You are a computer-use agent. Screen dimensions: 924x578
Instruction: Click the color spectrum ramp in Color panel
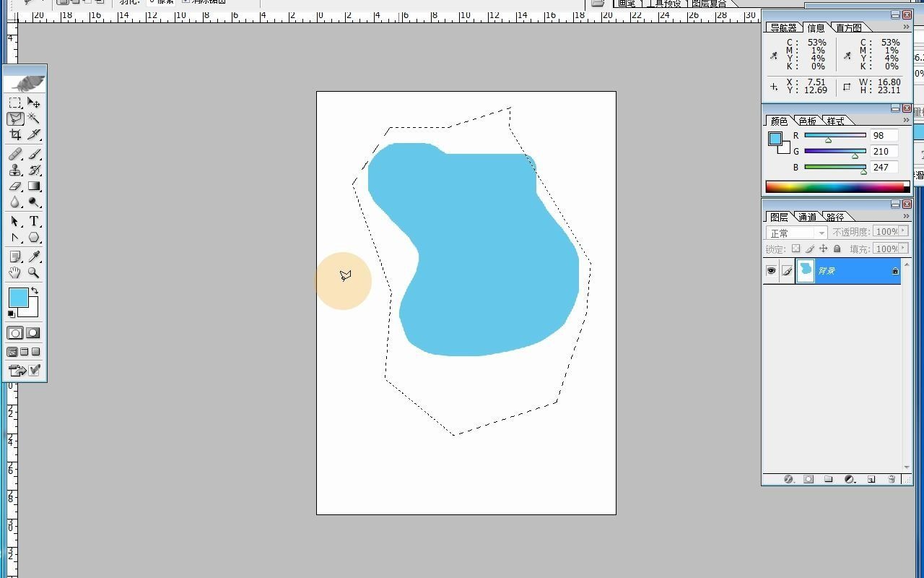point(837,186)
